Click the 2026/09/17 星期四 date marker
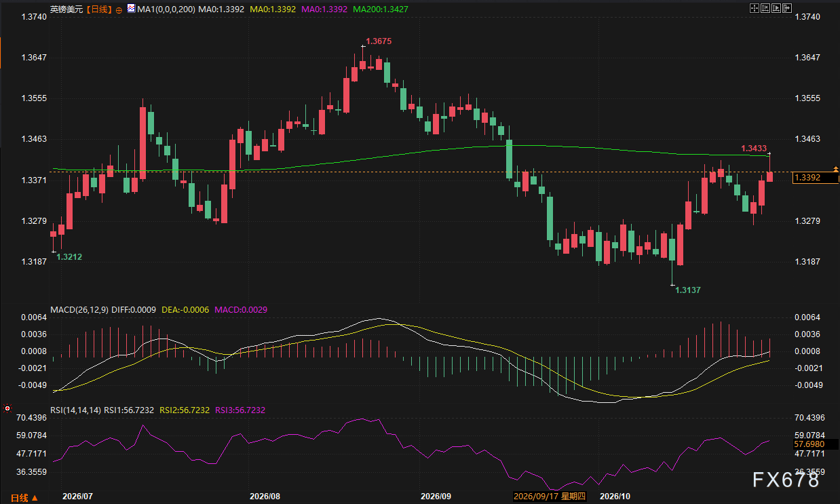840x504 pixels. coord(548,497)
